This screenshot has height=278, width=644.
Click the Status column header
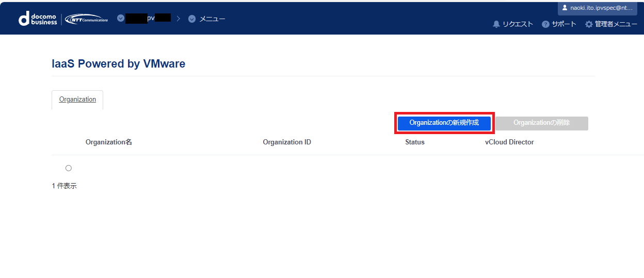coord(415,142)
